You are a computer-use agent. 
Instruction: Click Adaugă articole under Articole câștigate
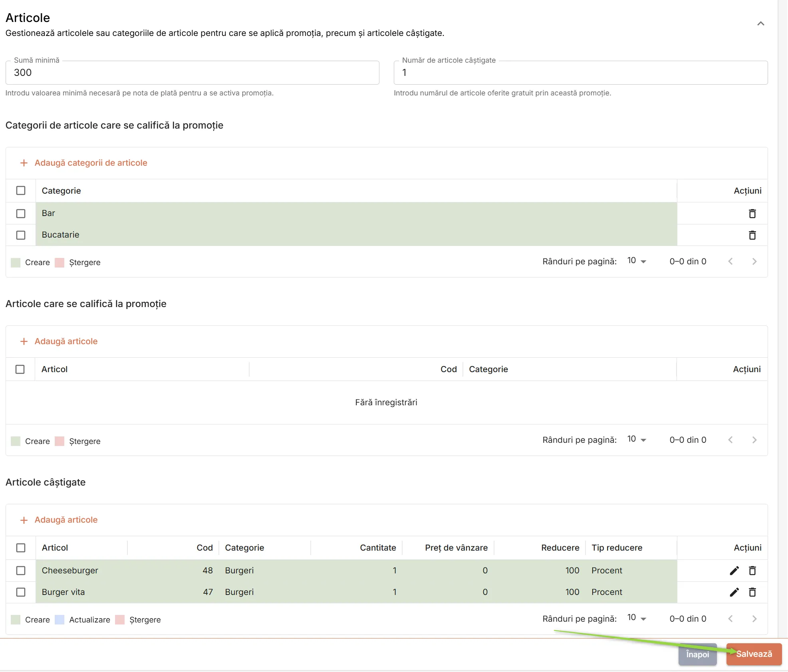pyautogui.click(x=66, y=520)
